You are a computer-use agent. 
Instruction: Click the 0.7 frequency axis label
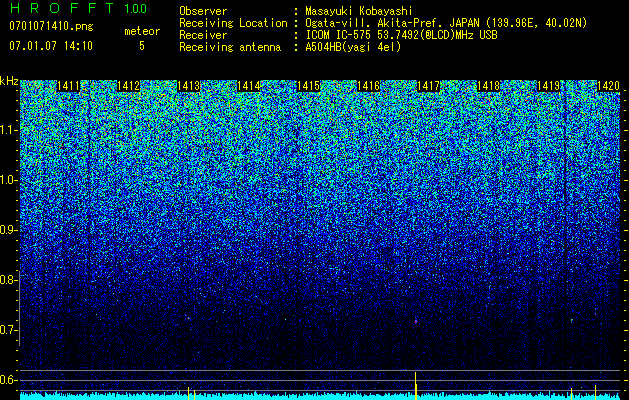pyautogui.click(x=6, y=330)
